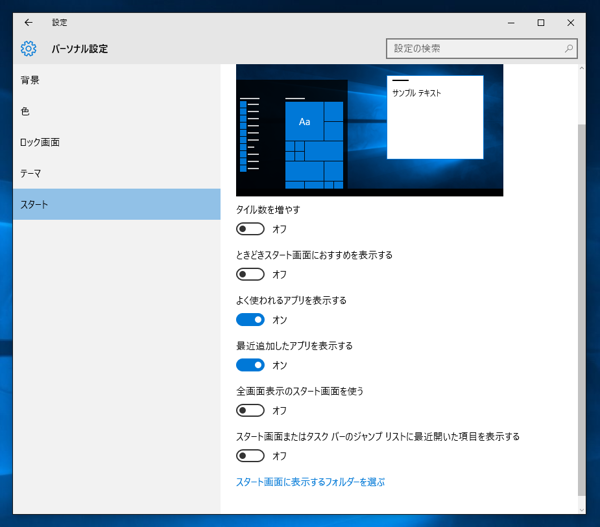Image resolution: width=600 pixels, height=527 pixels.
Task: Click the scrollbar down arrow
Action: (582, 509)
